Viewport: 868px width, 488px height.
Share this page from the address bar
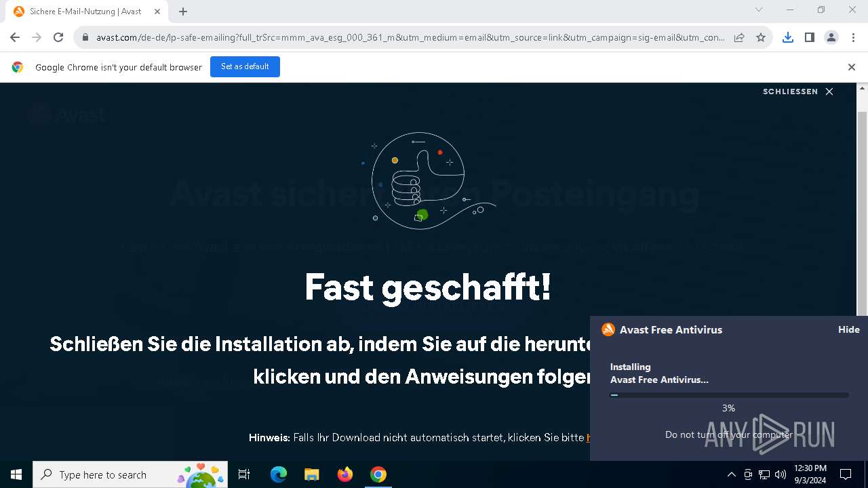pyautogui.click(x=739, y=37)
